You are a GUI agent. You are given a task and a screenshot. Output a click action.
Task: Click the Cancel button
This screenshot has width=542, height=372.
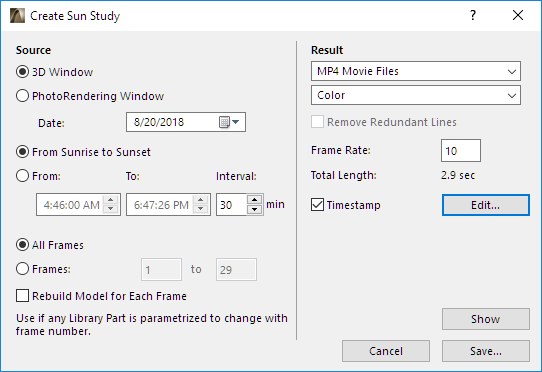tap(386, 351)
